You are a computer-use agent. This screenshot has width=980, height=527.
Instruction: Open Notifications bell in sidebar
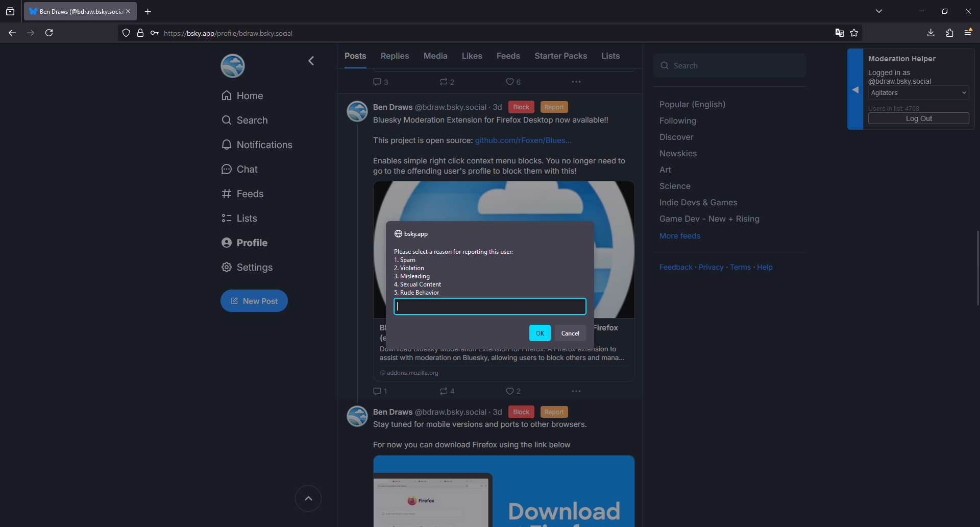(257, 145)
